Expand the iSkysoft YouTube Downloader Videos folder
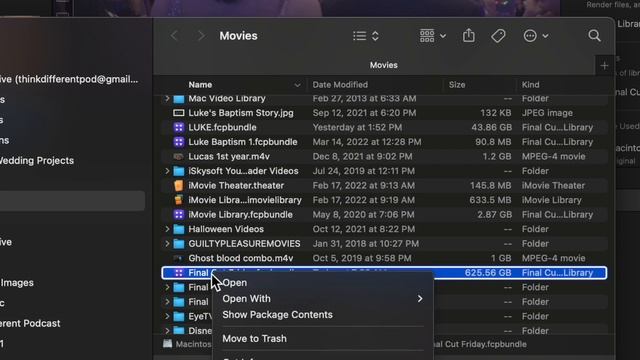The image size is (640, 360). 167,171
